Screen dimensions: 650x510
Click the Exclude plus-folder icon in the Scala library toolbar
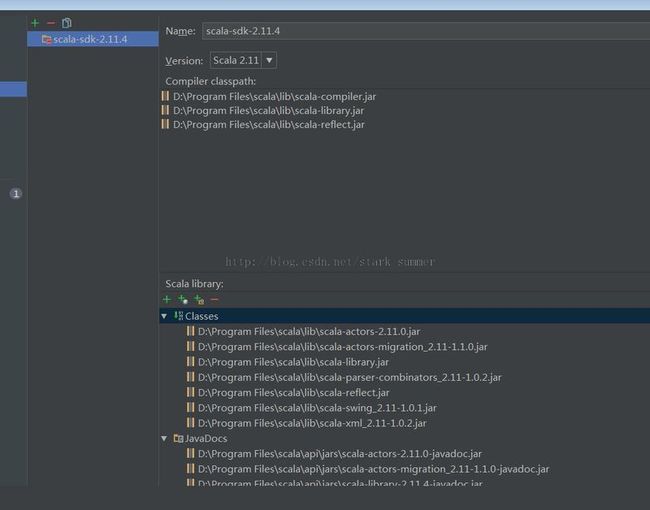pyautogui.click(x=199, y=299)
